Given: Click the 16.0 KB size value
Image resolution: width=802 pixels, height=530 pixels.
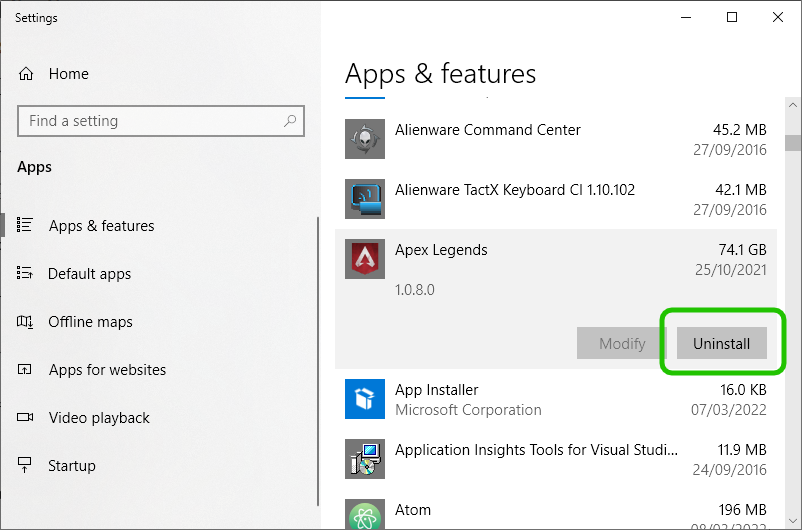Looking at the screenshot, I should (743, 390).
